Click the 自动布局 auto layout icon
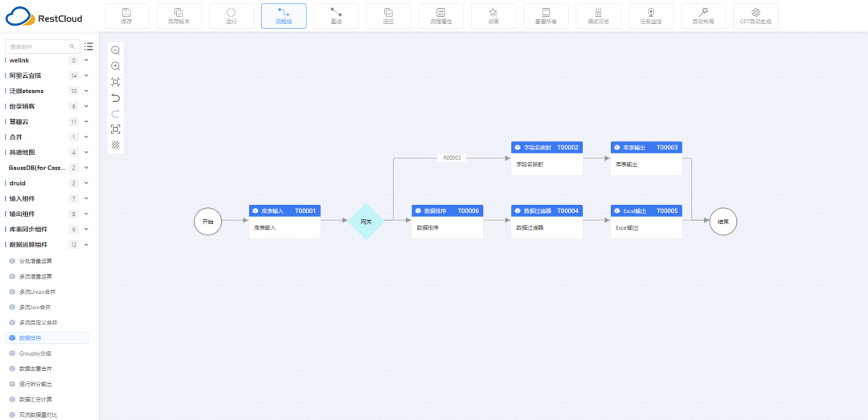 pos(702,15)
